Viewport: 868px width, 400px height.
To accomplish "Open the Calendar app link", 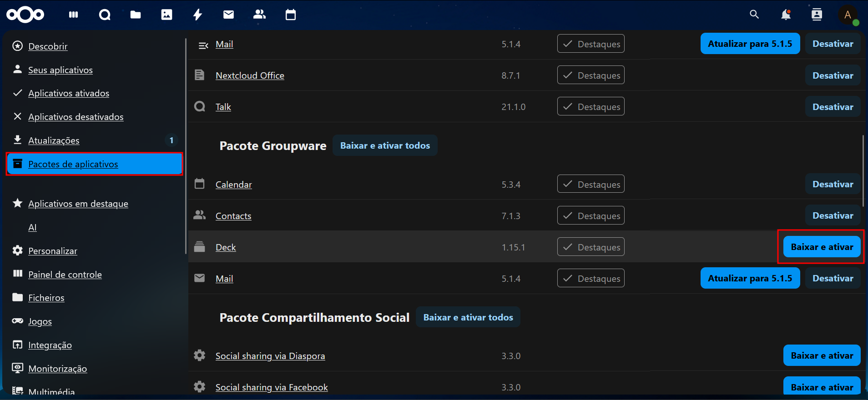I will (233, 185).
